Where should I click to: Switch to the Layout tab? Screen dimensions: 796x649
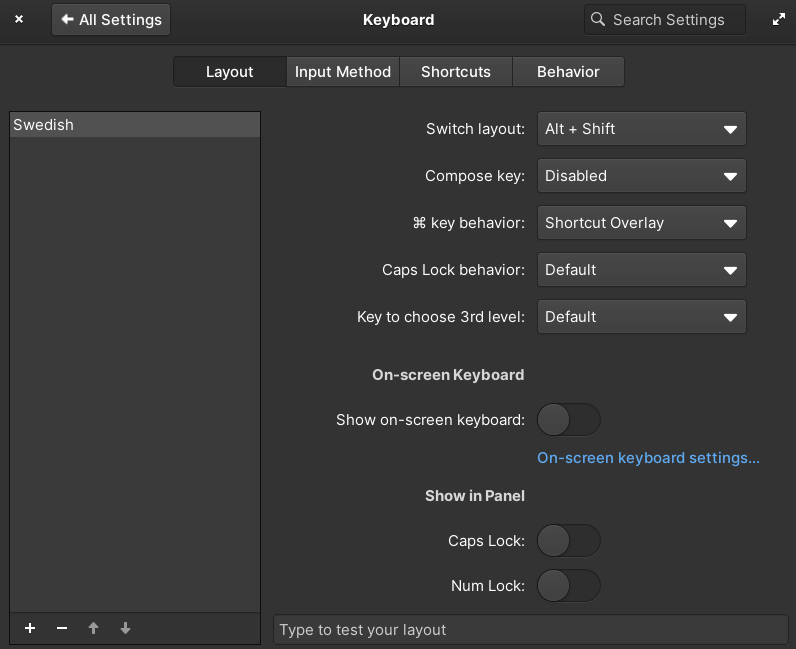pyautogui.click(x=229, y=72)
